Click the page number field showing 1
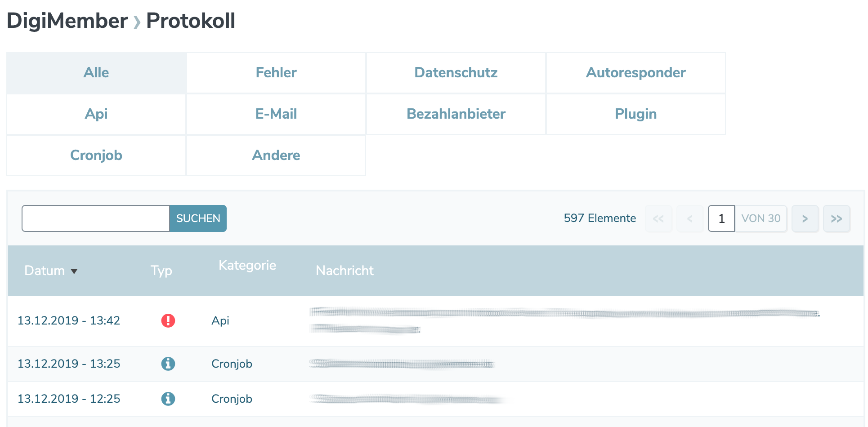 (721, 218)
